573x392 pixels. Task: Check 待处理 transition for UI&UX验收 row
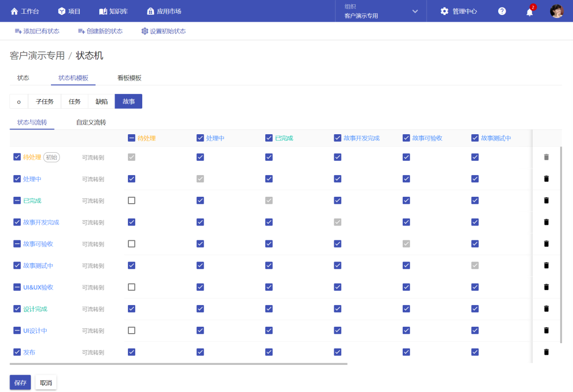tap(132, 287)
